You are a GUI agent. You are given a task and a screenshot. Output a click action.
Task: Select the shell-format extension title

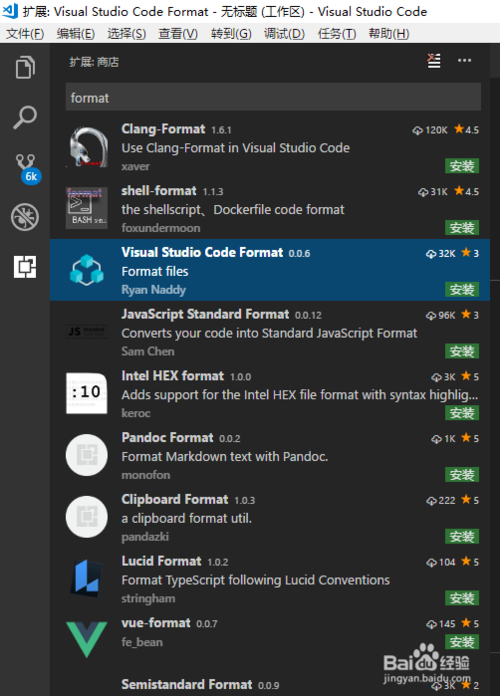point(159,190)
